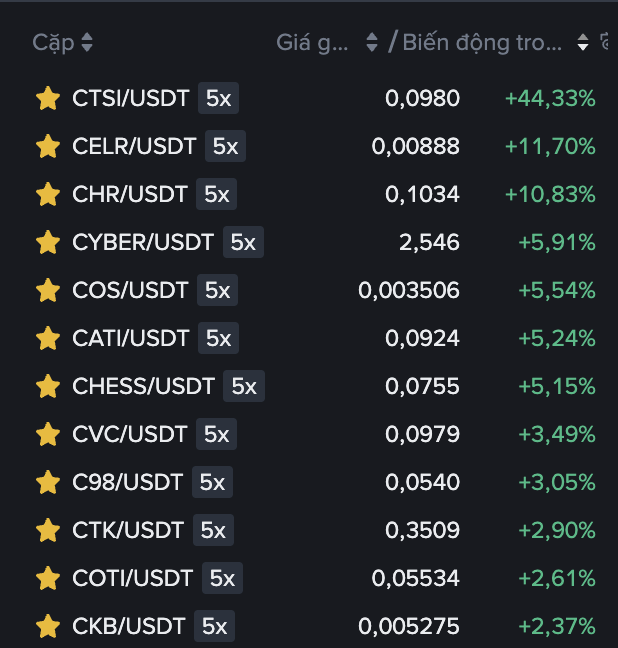Sort by Biến động column arrows
The height and width of the screenshot is (648, 618).
583,43
